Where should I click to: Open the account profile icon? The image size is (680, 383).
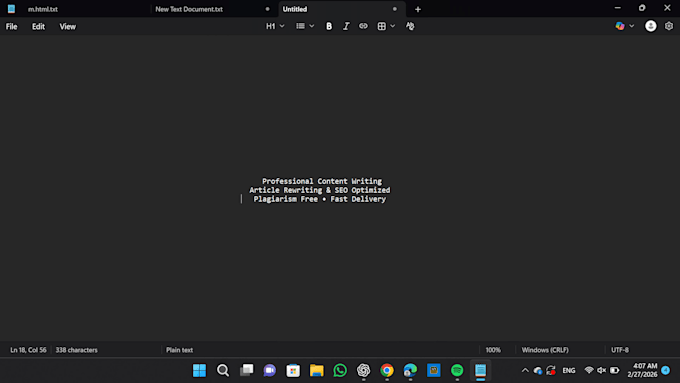651,26
